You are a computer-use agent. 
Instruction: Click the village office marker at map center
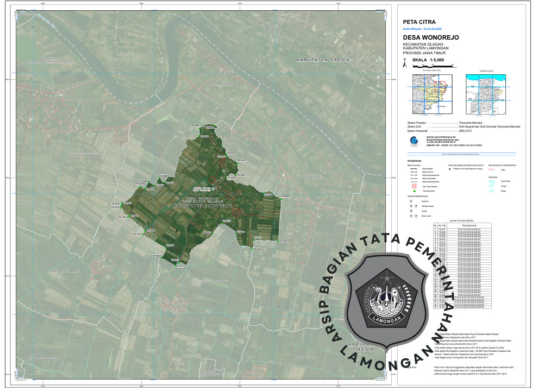click(212, 188)
